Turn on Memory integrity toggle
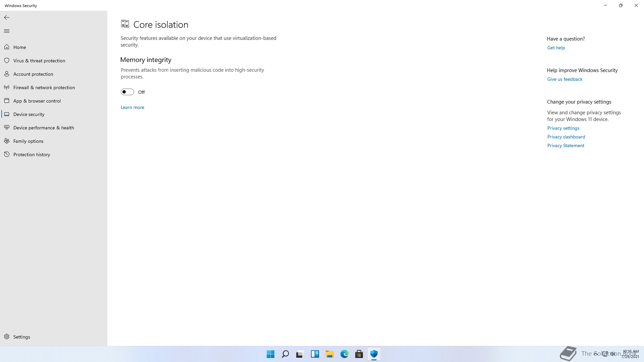644x362 pixels. (127, 92)
